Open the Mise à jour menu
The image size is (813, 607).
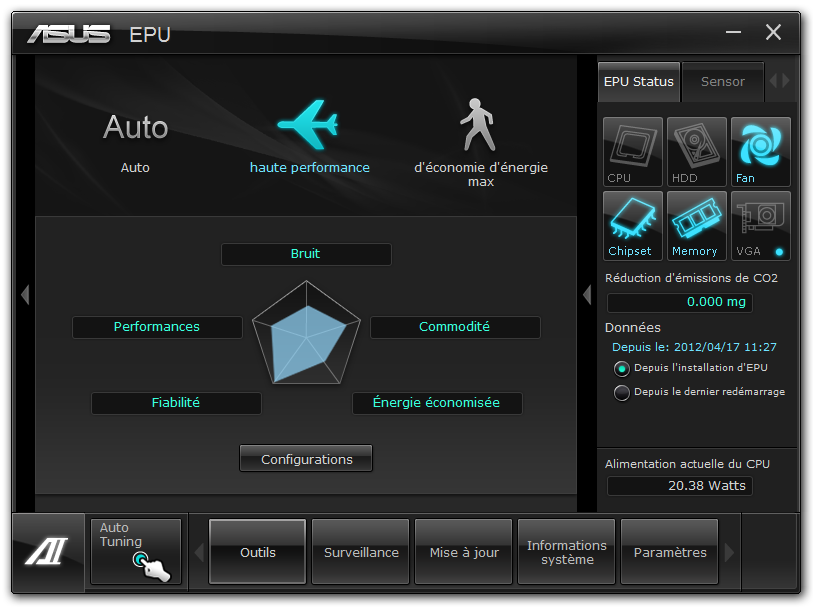[464, 552]
